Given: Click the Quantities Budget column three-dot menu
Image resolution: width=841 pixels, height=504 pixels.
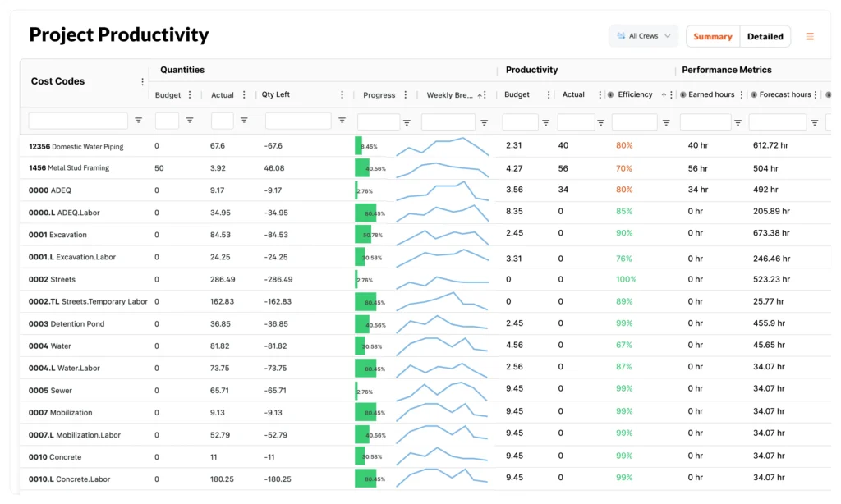Looking at the screenshot, I should point(190,95).
